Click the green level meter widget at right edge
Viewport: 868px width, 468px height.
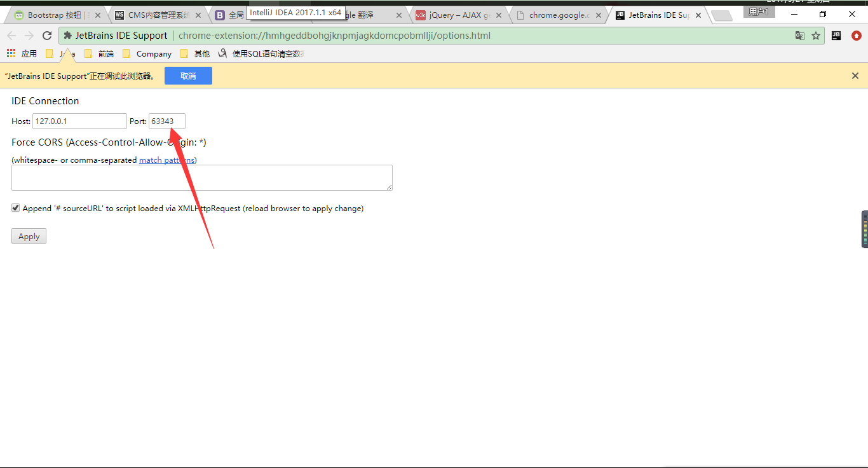point(865,229)
